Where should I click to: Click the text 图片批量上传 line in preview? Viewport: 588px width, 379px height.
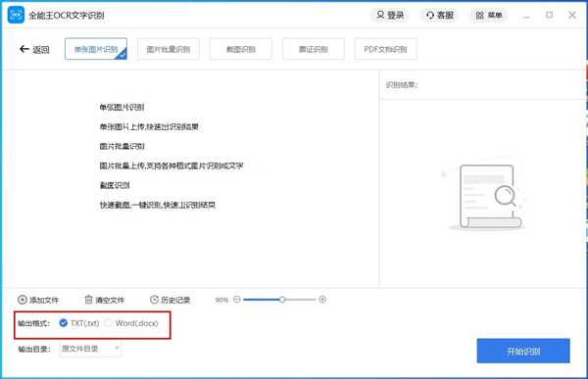pos(171,166)
